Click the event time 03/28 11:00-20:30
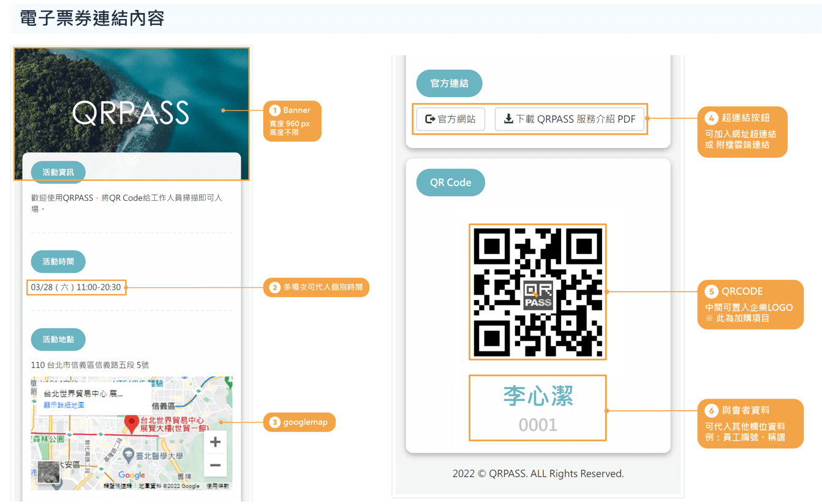Viewport: 822px width, 504px height. 76,287
